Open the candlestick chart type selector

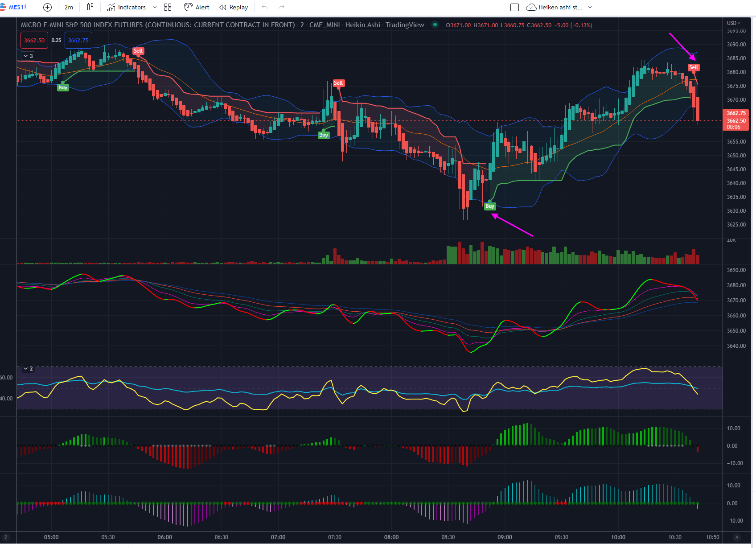click(x=90, y=7)
